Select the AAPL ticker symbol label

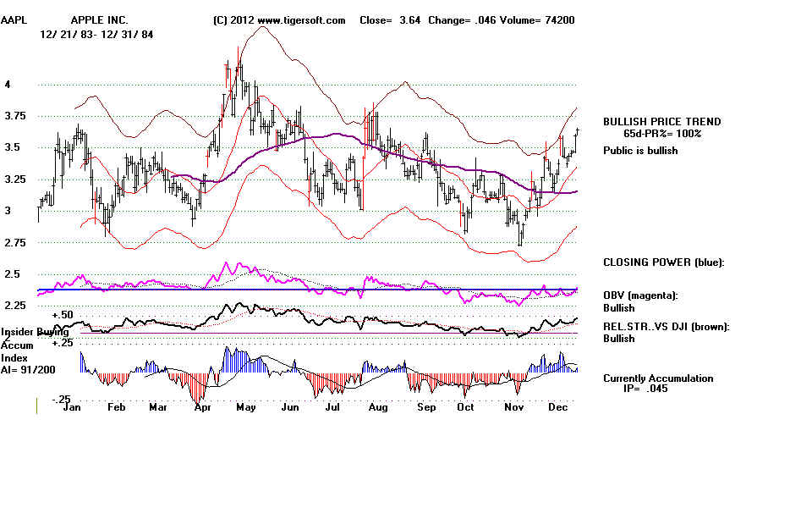coord(15,20)
